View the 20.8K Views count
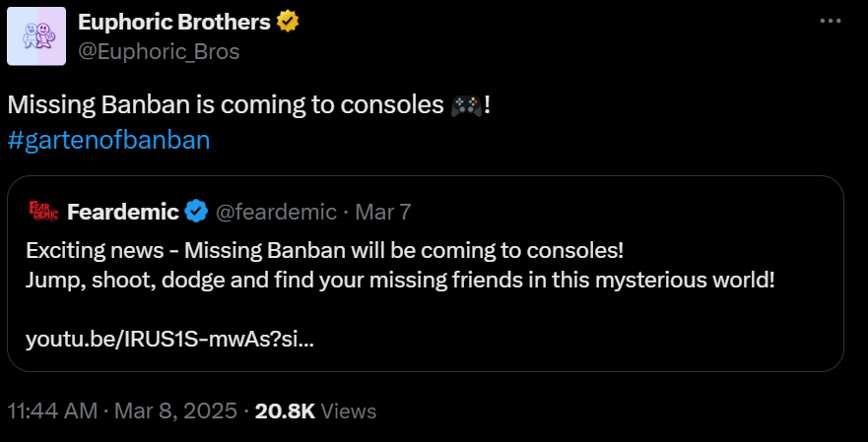Screen dimensions: 868x442 point(285,410)
